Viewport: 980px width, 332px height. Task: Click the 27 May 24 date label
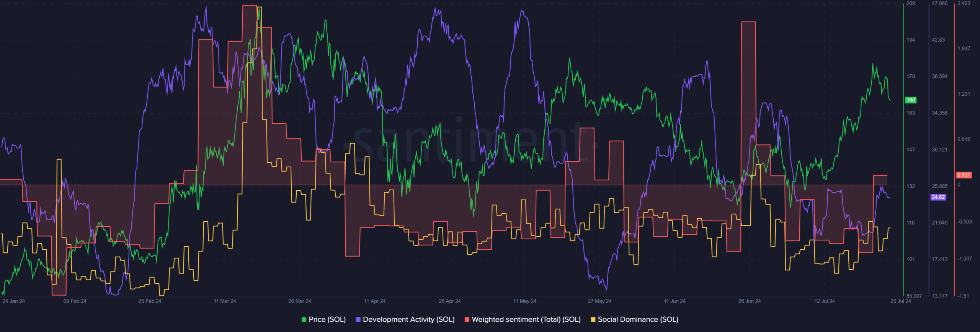599,301
